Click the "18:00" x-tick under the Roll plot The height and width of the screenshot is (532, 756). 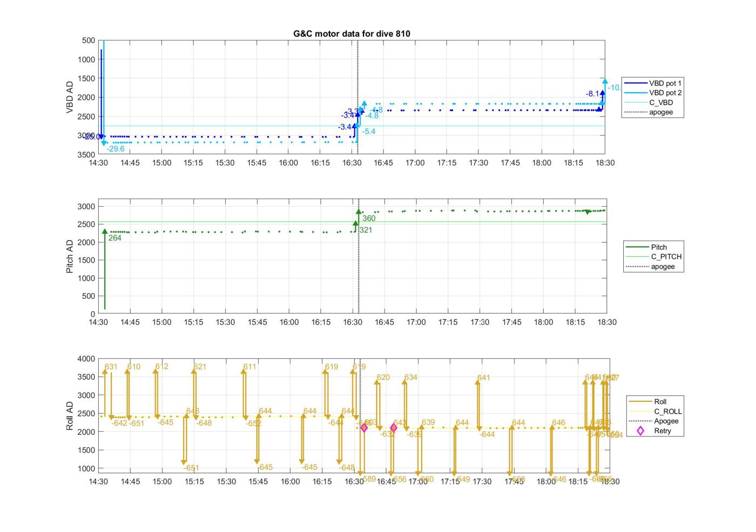pos(546,481)
